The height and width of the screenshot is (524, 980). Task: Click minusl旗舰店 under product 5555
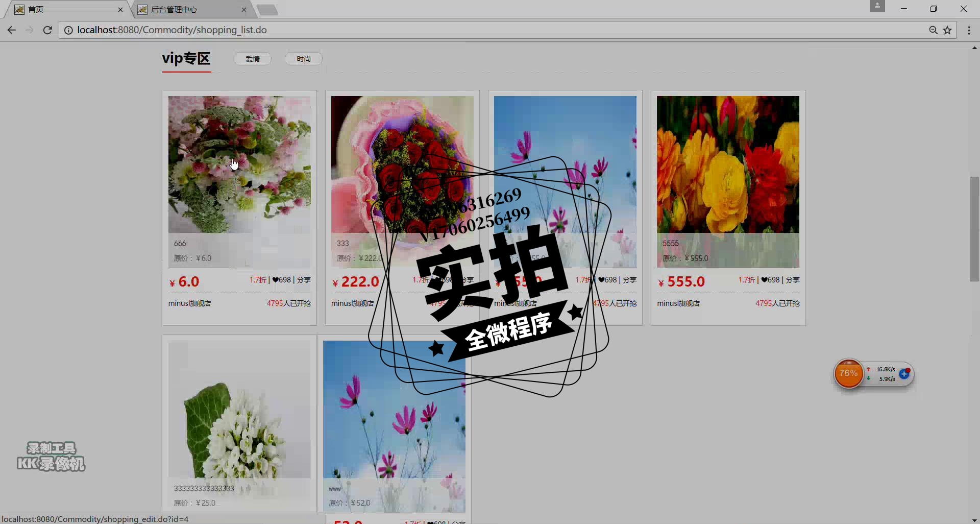point(678,303)
